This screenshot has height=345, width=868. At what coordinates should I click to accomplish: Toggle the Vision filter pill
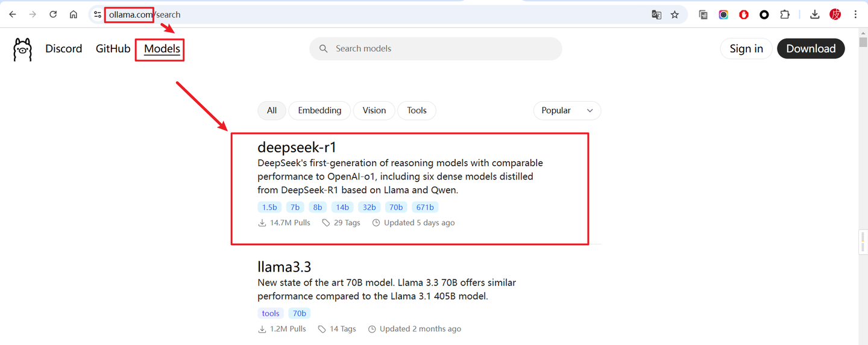[x=374, y=110]
